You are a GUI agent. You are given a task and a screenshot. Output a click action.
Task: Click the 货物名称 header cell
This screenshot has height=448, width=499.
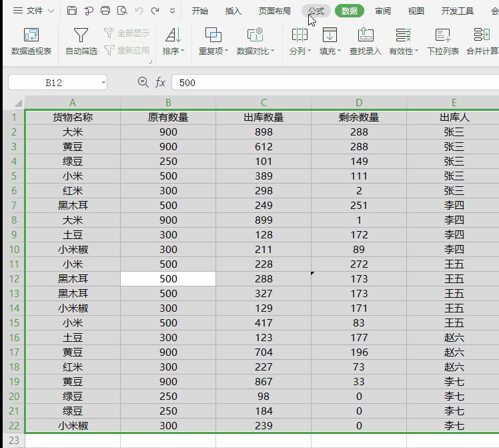tap(73, 118)
